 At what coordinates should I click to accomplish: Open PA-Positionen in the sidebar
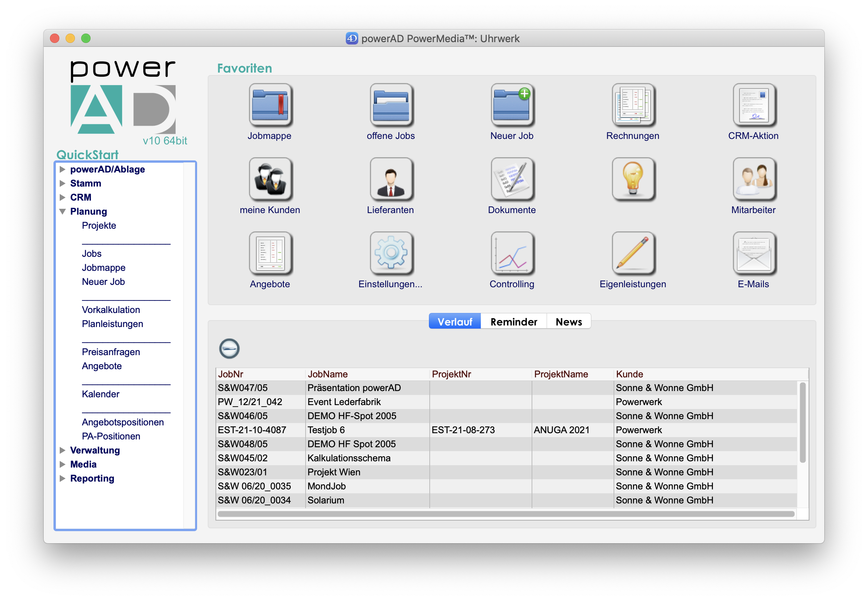tap(111, 436)
